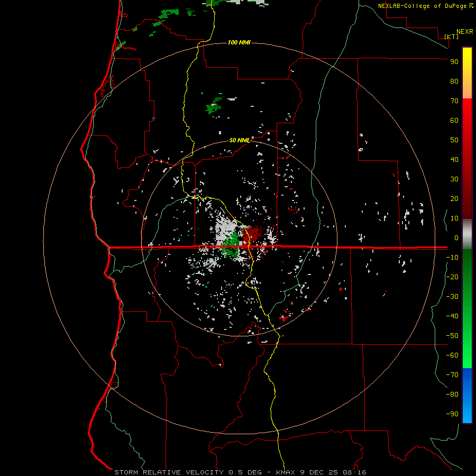Image resolution: width=476 pixels, height=476 pixels.
Task: Click the STORM RELATIVE VELOCITY title text
Action: (x=169, y=472)
